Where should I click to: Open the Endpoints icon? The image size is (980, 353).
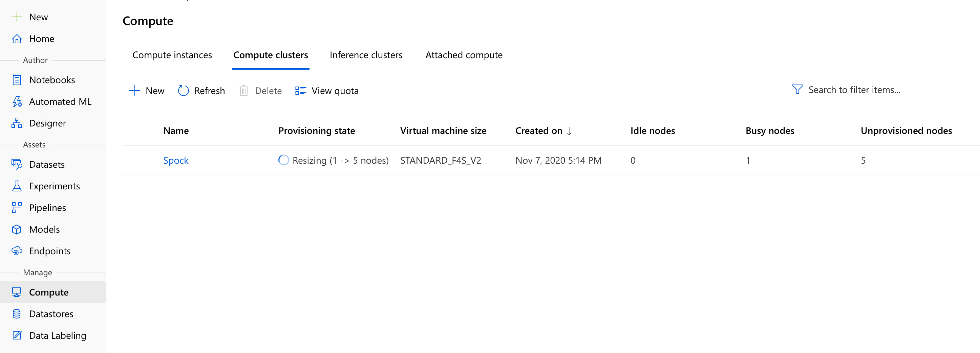point(17,251)
